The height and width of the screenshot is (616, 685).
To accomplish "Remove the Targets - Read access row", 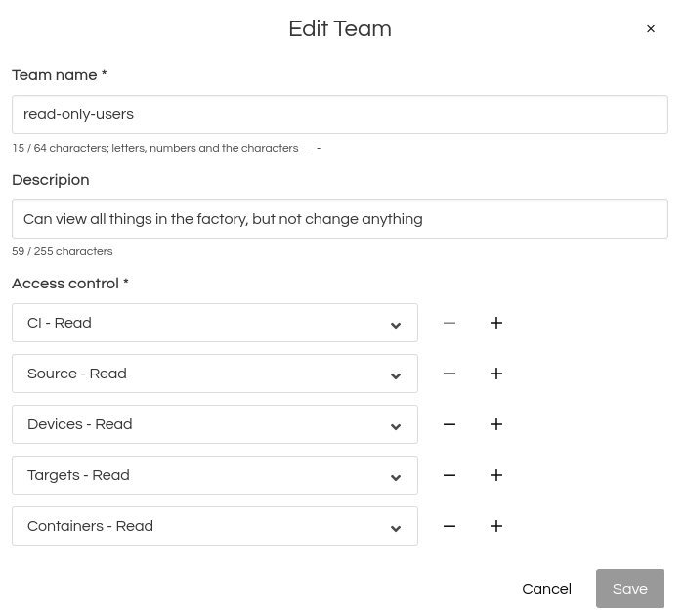I will [450, 475].
